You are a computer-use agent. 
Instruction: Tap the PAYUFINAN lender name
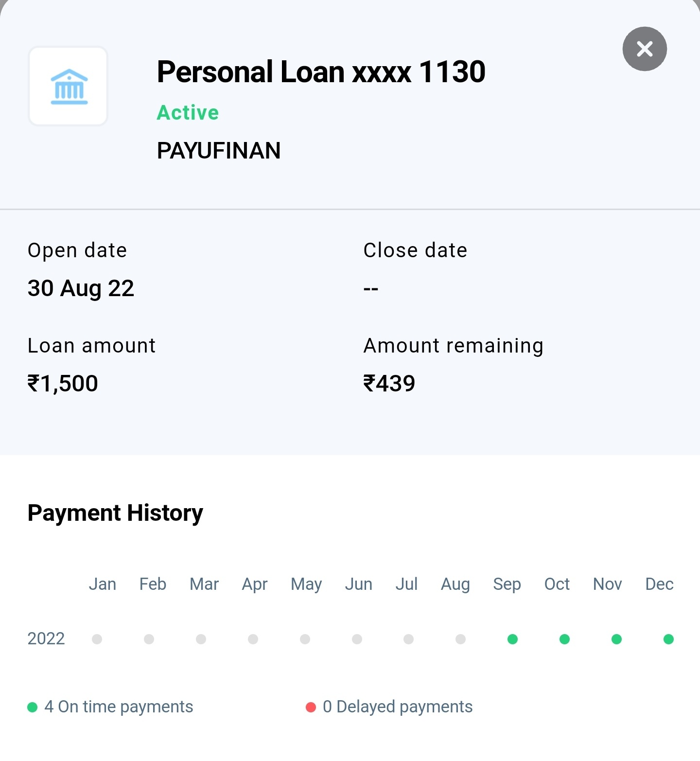219,151
